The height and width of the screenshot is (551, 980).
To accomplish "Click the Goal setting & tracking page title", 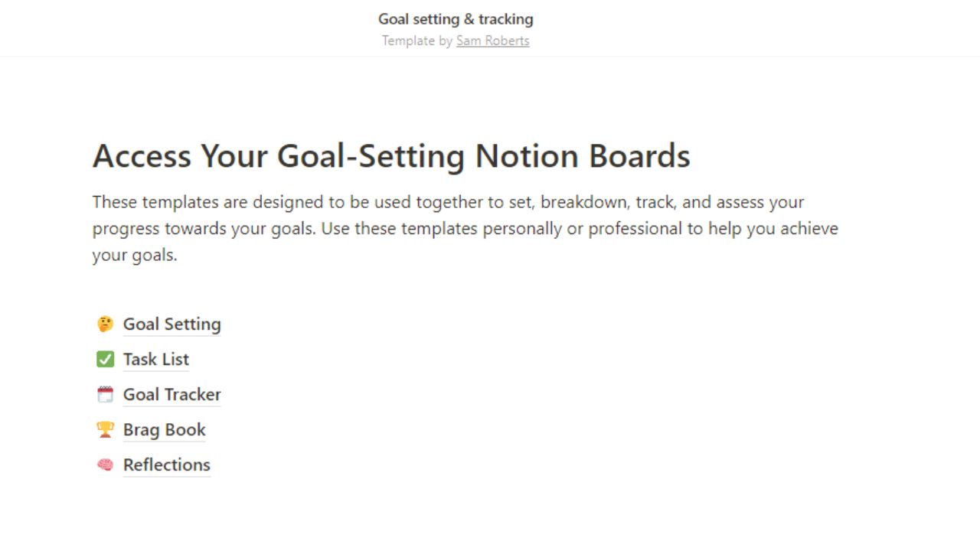I will (456, 18).
